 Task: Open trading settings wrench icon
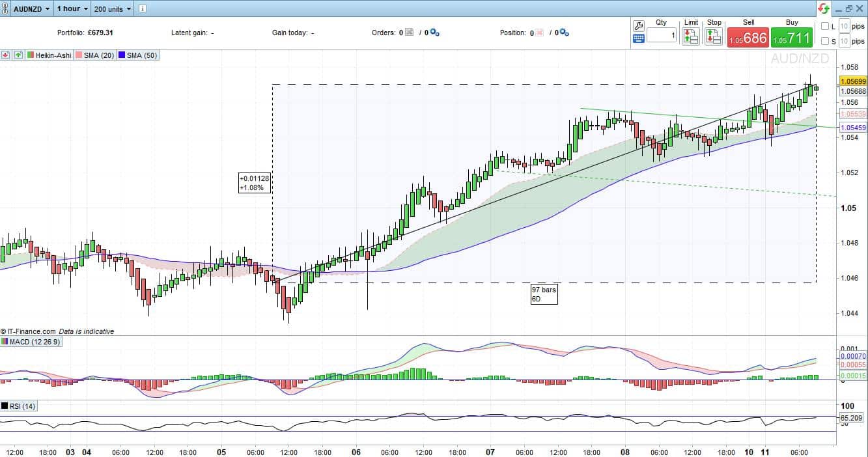pyautogui.click(x=638, y=26)
